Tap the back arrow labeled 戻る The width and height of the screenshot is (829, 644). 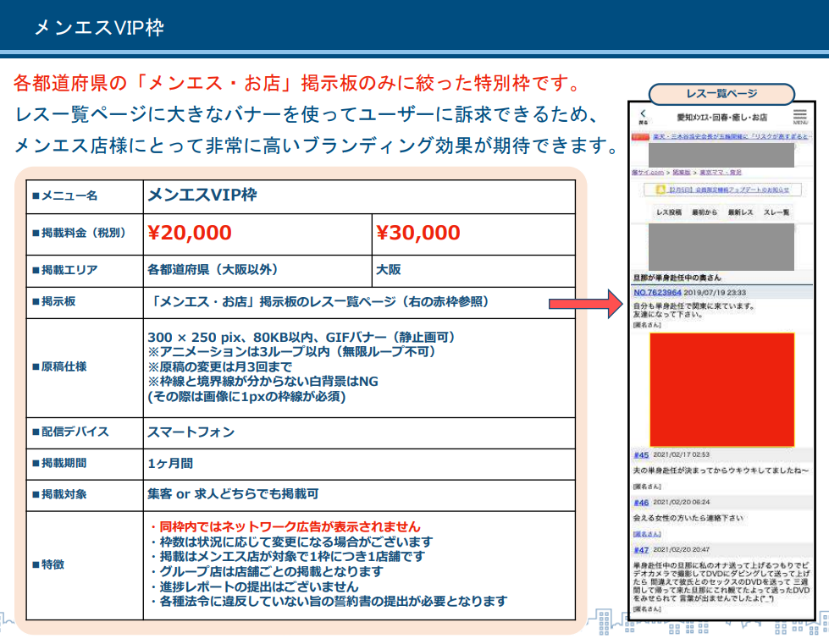pos(643,113)
